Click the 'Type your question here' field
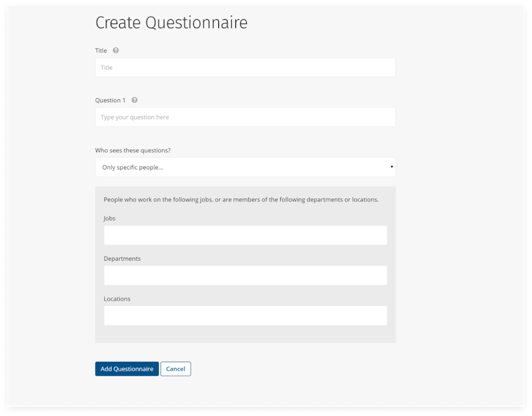532x416 pixels. (x=245, y=117)
